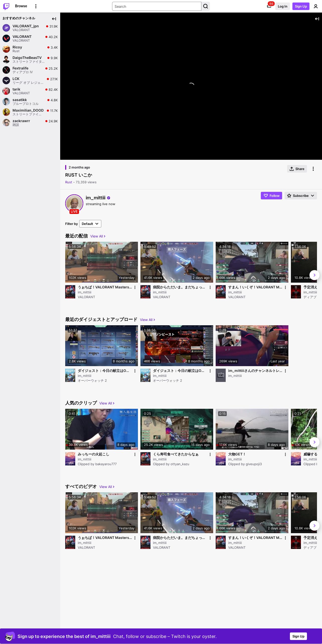Click 'Clipped by giveupoji3' text
The image size is (322, 644).
[245, 464]
